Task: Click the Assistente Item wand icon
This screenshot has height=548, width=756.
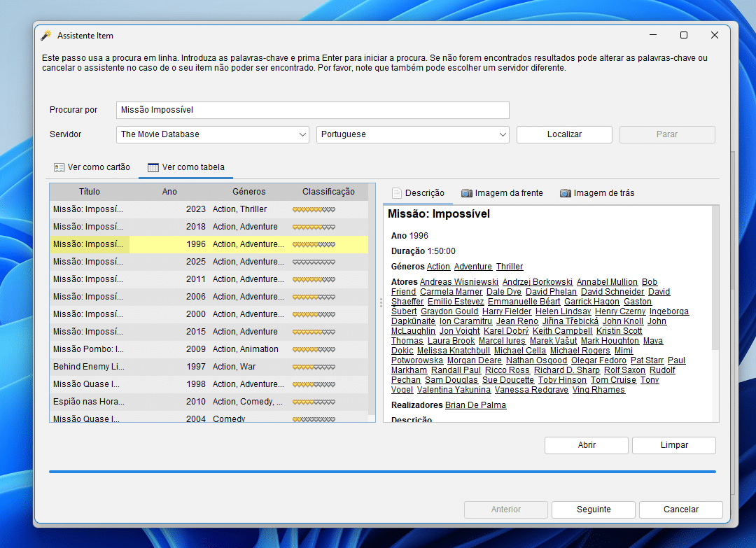Action: [45, 35]
